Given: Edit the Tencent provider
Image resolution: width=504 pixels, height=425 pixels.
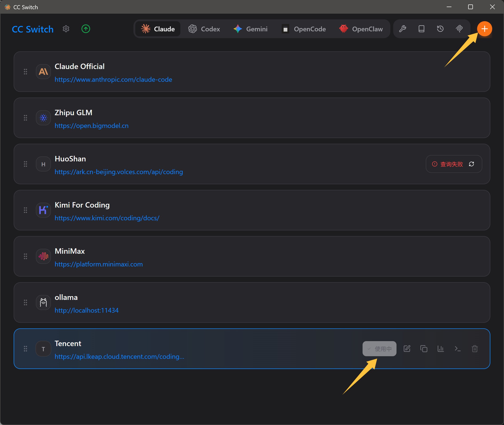Looking at the screenshot, I should [x=407, y=349].
